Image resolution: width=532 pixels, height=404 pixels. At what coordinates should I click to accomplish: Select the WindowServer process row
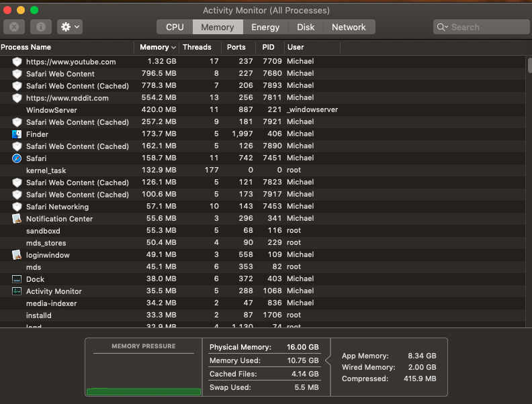(x=263, y=110)
